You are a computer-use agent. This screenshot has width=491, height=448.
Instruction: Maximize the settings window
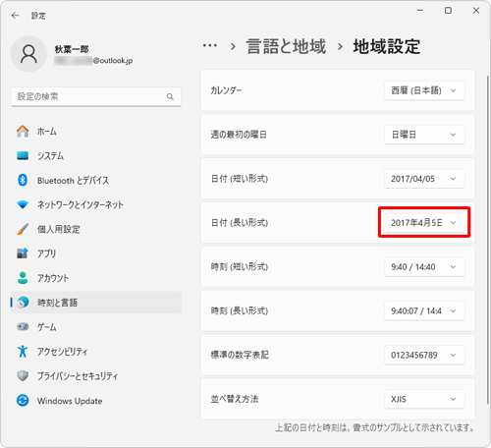click(x=448, y=11)
